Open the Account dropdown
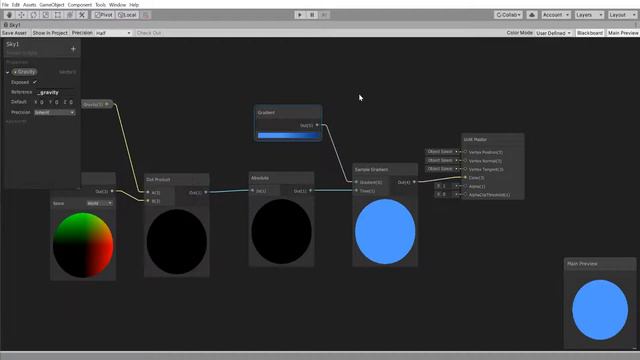This screenshot has width=640, height=360. 556,15
